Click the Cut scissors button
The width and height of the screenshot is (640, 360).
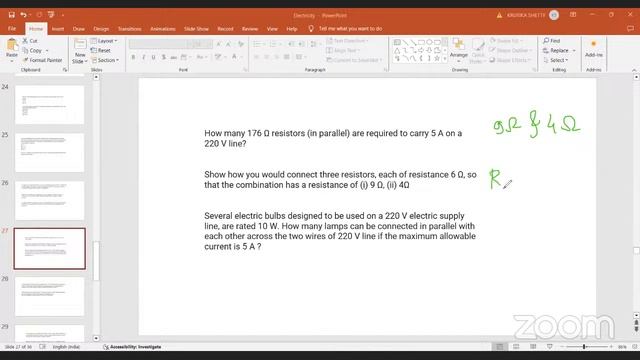tap(30, 41)
